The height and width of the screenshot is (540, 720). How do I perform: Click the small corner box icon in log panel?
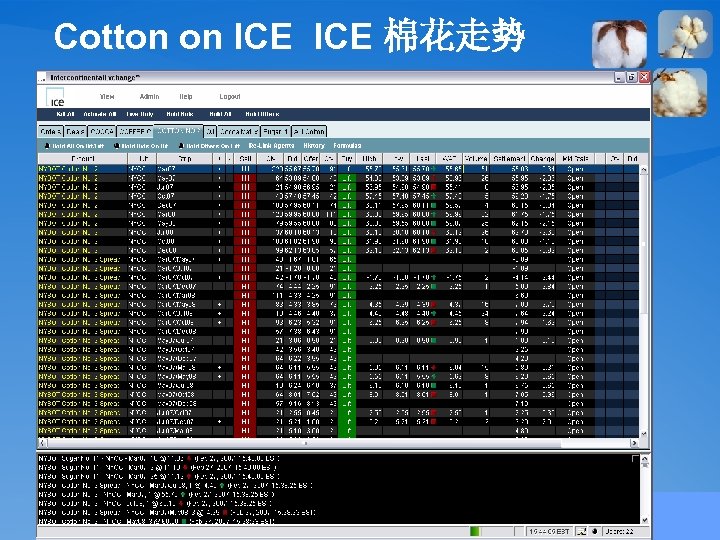(635, 459)
